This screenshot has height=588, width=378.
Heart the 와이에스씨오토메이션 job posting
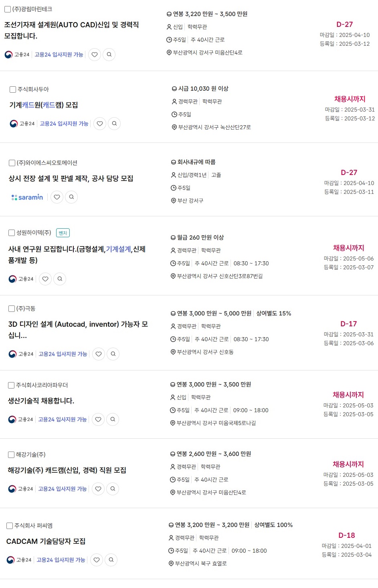tap(57, 197)
